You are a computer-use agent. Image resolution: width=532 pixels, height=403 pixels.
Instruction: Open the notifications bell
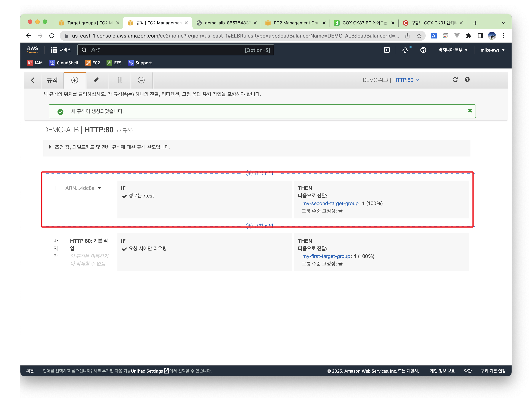405,50
